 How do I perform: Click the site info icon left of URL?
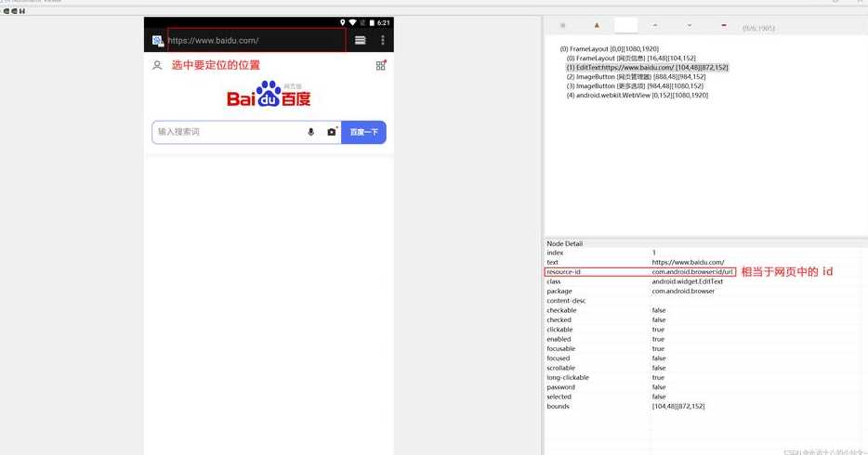[x=158, y=40]
